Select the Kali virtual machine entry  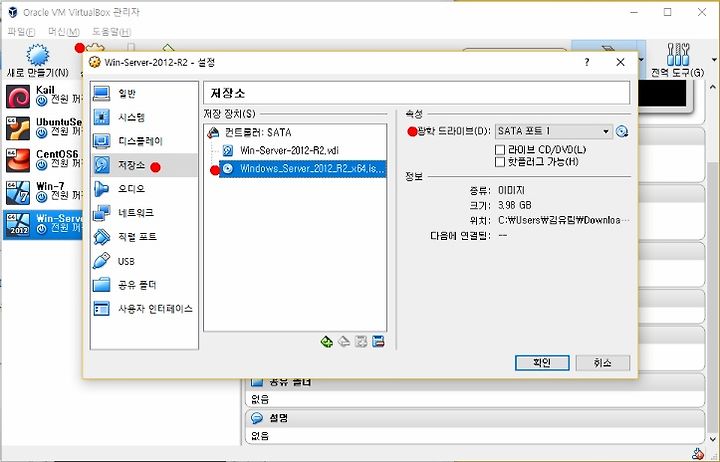(x=42, y=96)
